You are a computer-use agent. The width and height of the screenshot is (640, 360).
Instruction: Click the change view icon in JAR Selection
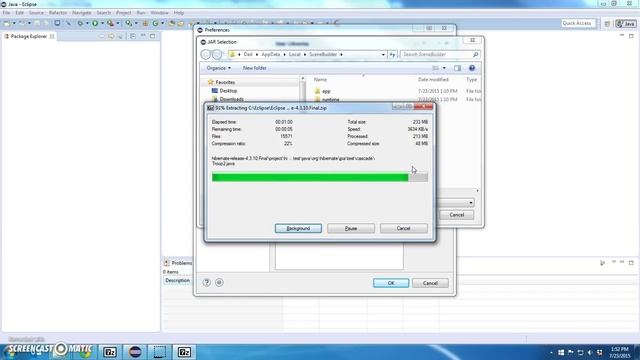pyautogui.click(x=436, y=68)
